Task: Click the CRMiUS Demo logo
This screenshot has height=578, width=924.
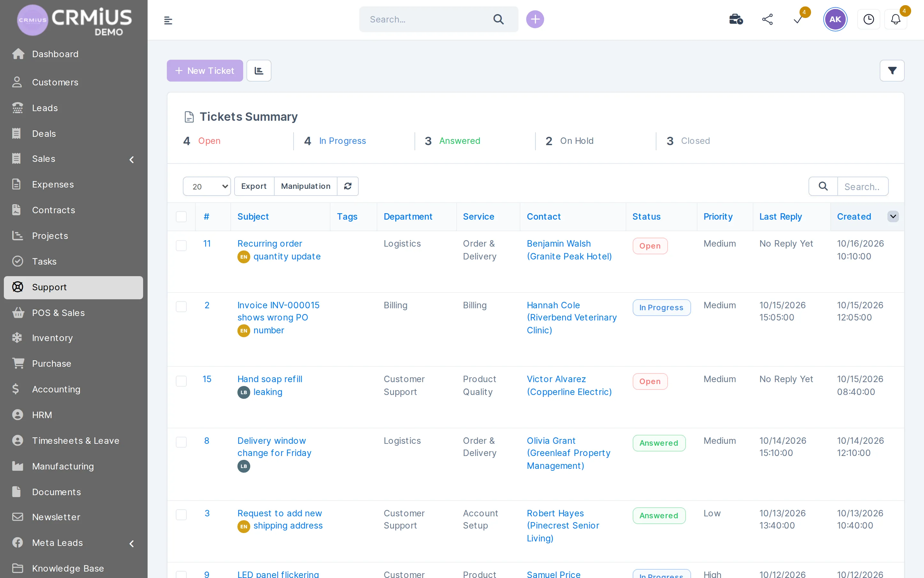Action: click(74, 20)
